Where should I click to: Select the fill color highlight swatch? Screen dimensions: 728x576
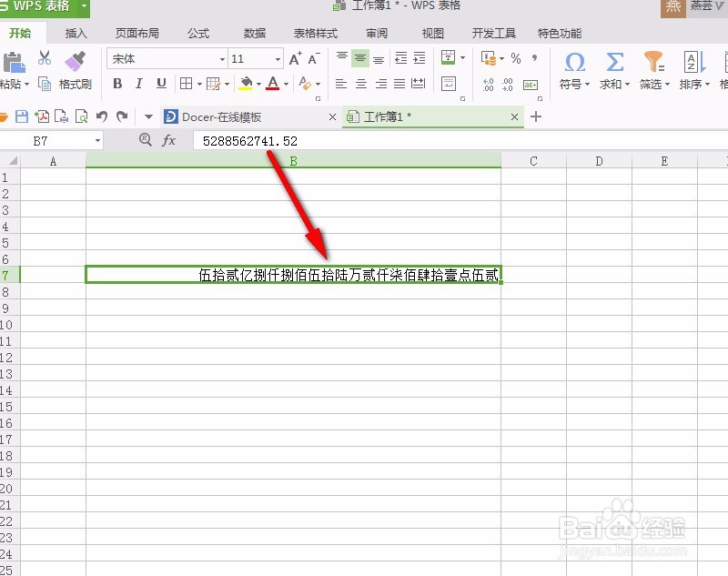246,84
